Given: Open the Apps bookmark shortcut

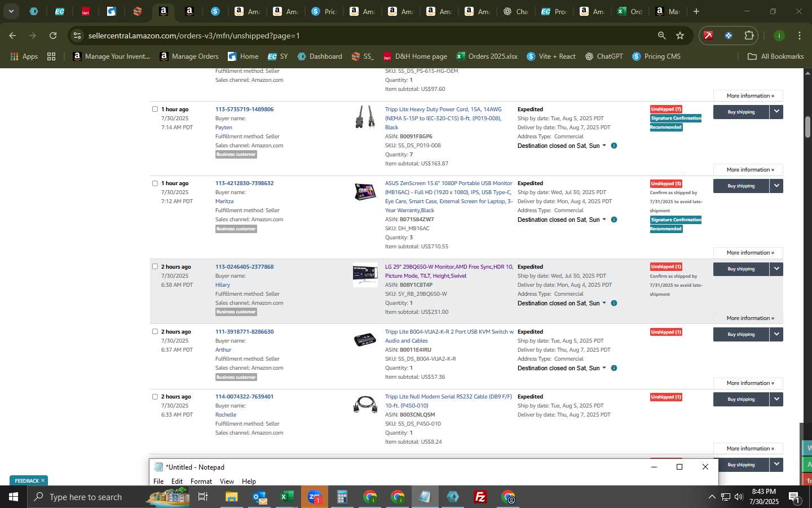Looking at the screenshot, I should pyautogui.click(x=24, y=56).
